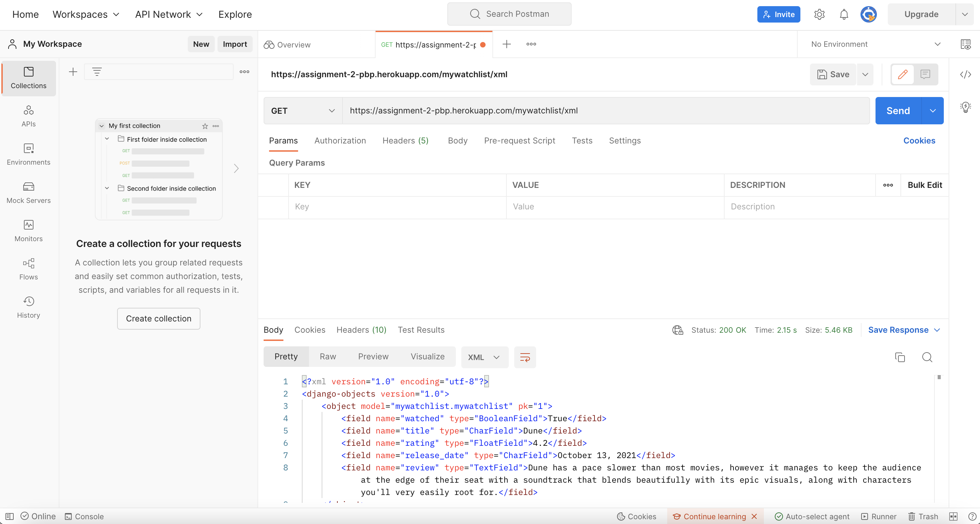Open the code snippet panel icon
This screenshot has height=524, width=980.
point(966,74)
